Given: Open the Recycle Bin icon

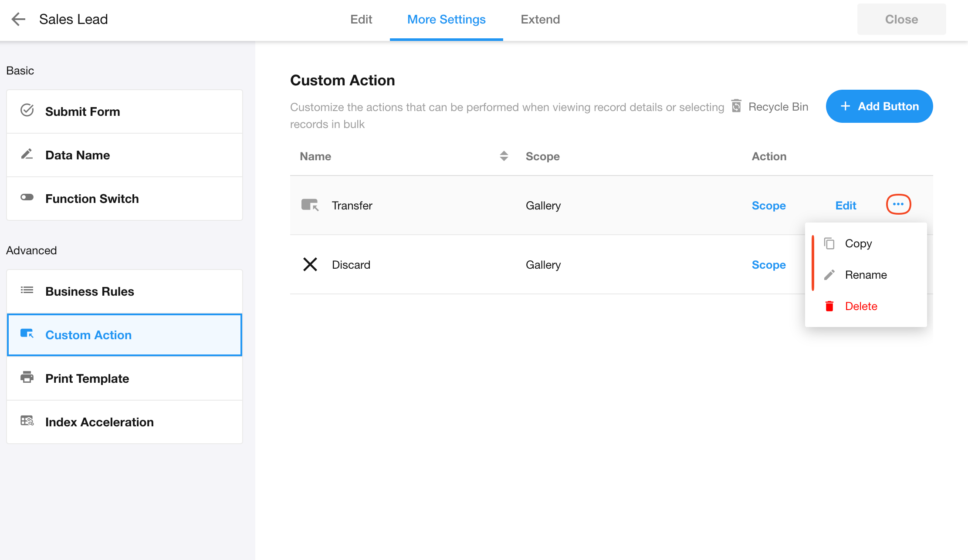Looking at the screenshot, I should (736, 106).
